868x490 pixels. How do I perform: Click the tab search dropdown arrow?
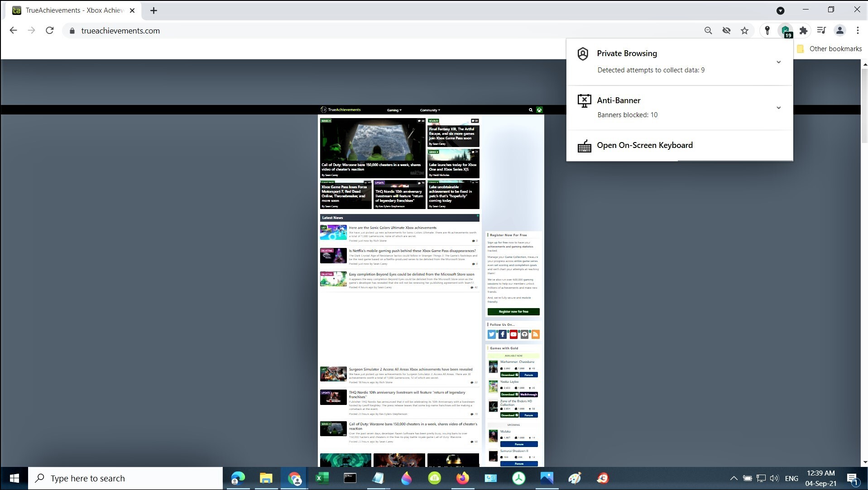(780, 10)
